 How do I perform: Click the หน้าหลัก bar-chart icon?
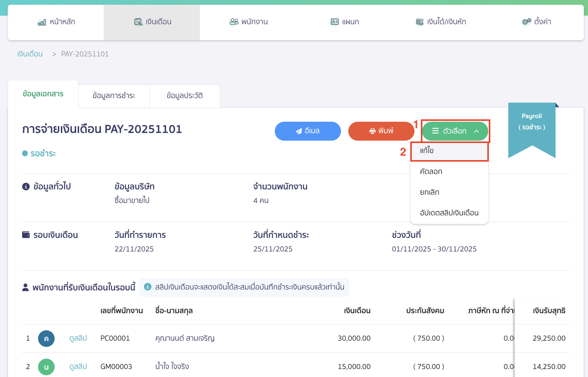(42, 22)
